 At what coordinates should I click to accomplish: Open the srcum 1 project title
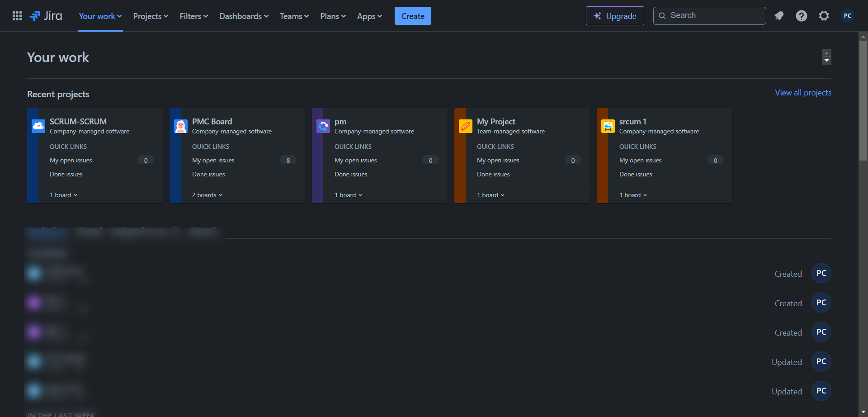633,122
